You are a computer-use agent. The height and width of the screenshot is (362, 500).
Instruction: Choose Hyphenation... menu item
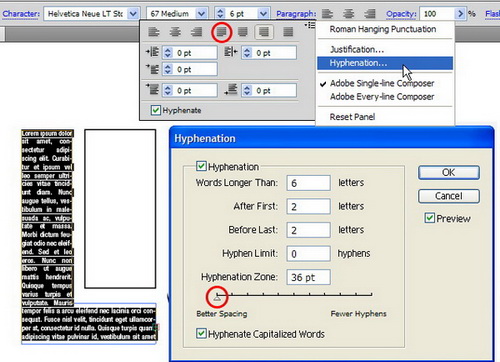385,63
